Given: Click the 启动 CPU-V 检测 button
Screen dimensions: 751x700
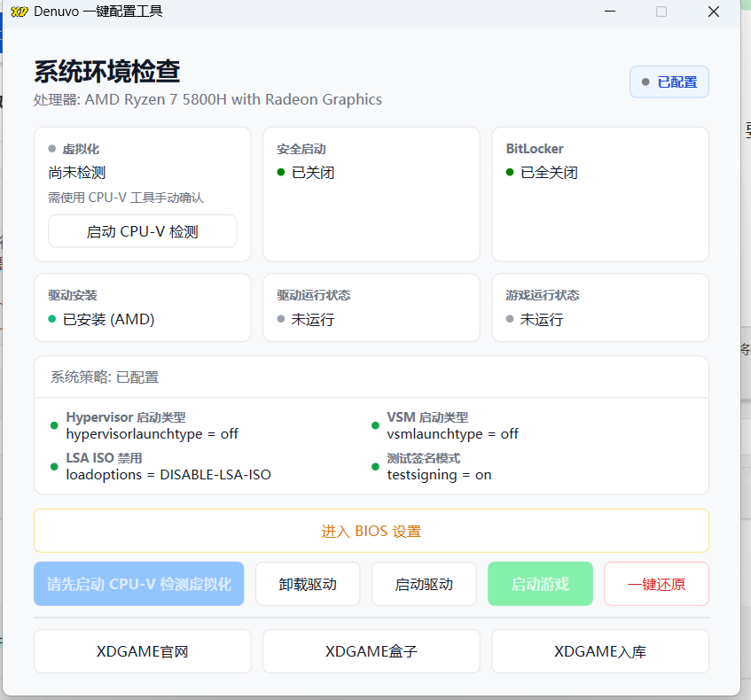Looking at the screenshot, I should point(142,231).
